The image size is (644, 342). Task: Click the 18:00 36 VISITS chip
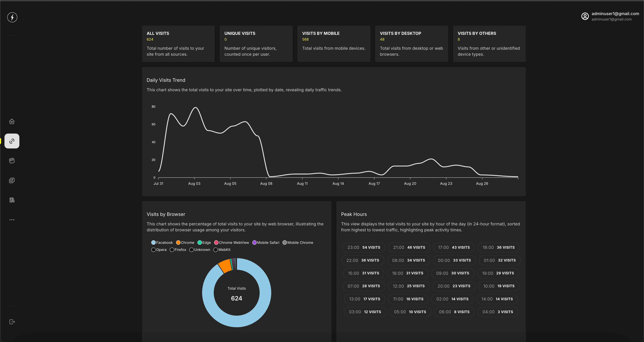(x=498, y=248)
